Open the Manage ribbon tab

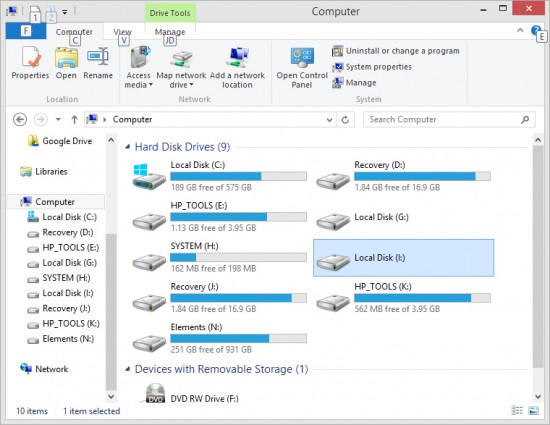(170, 32)
